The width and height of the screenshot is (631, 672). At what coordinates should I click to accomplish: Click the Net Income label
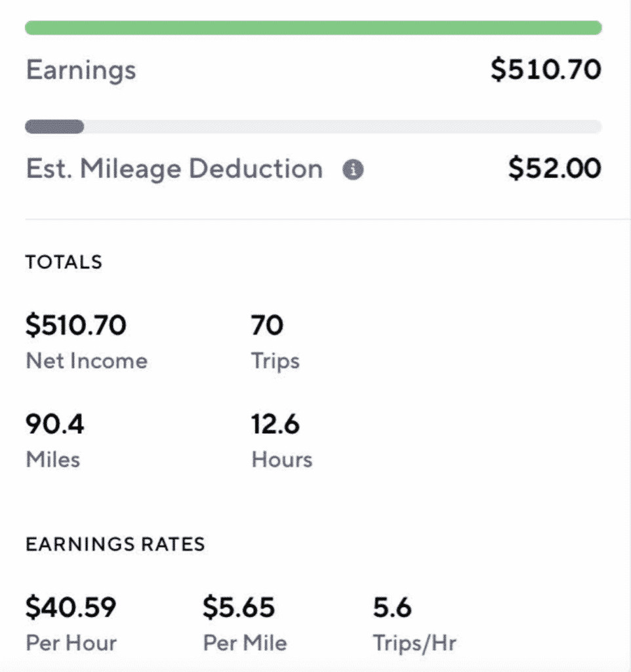point(87,361)
